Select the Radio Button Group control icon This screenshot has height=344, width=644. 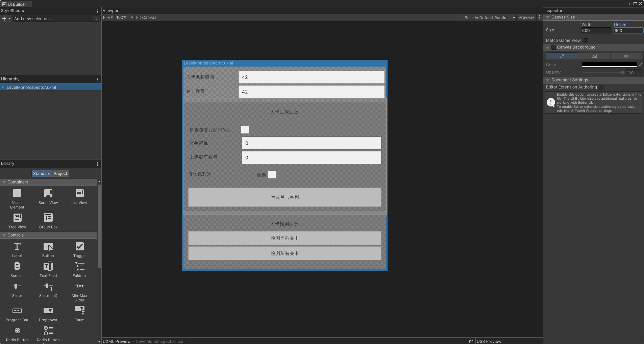[48, 330]
